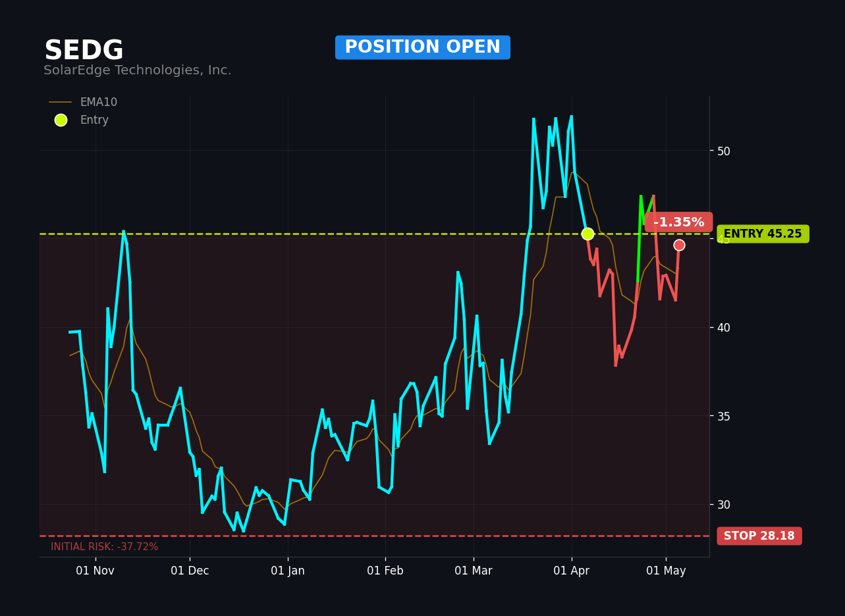Click the 01 Apr x-axis label
The image size is (845, 616).
click(x=572, y=571)
